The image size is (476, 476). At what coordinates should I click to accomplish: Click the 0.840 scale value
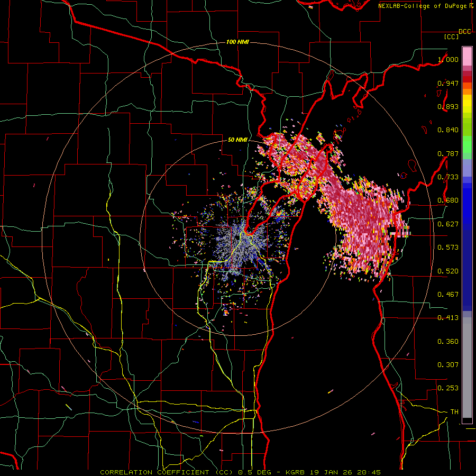[448, 130]
